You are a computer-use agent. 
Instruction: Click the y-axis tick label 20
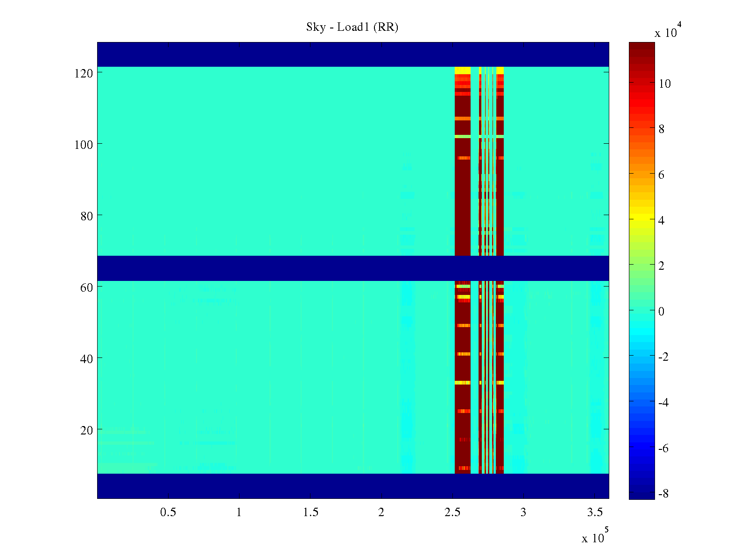(87, 430)
